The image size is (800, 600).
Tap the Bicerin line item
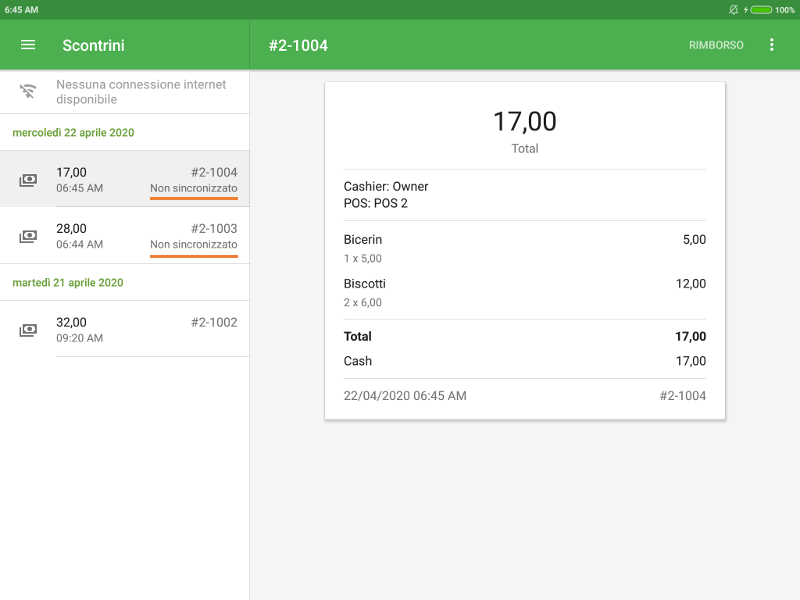click(524, 248)
